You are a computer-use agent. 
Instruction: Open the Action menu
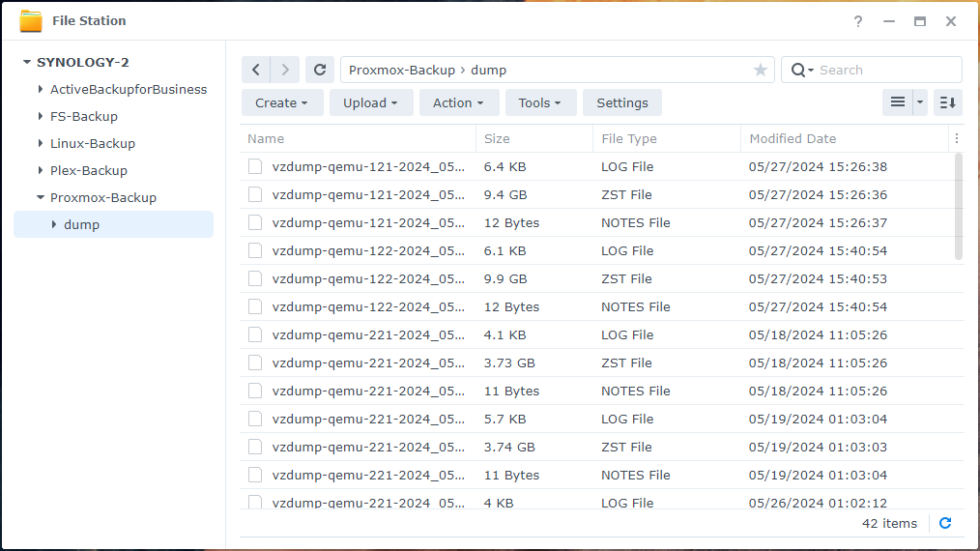point(459,102)
